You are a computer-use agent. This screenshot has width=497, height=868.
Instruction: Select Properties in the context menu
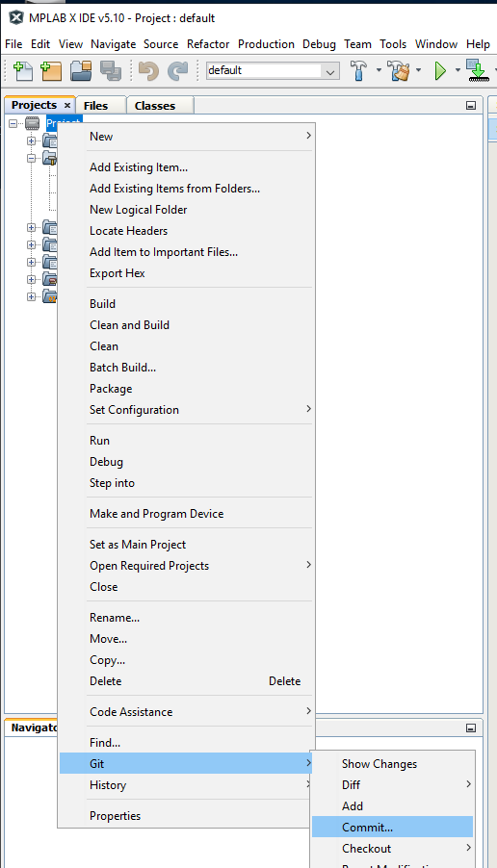click(116, 815)
